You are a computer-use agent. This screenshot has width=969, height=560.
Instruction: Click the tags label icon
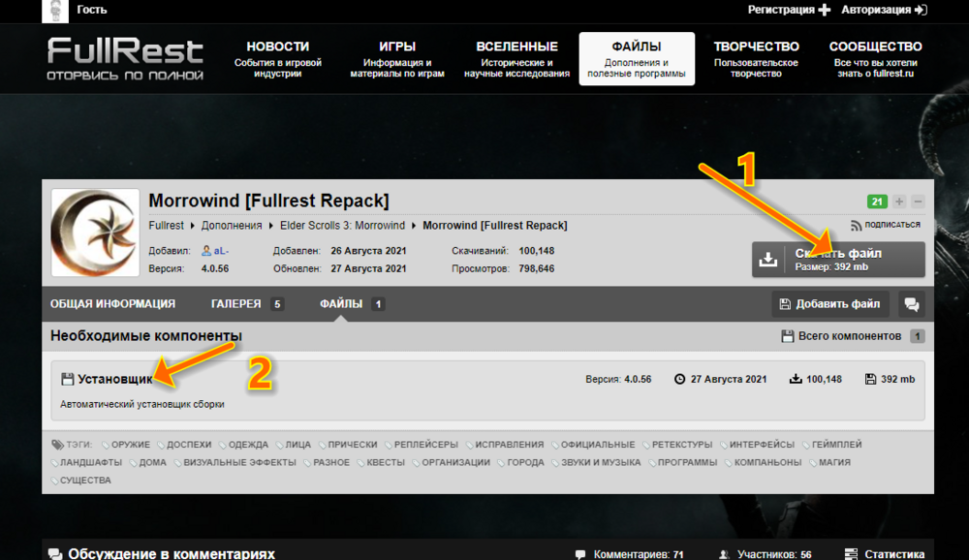click(x=57, y=445)
